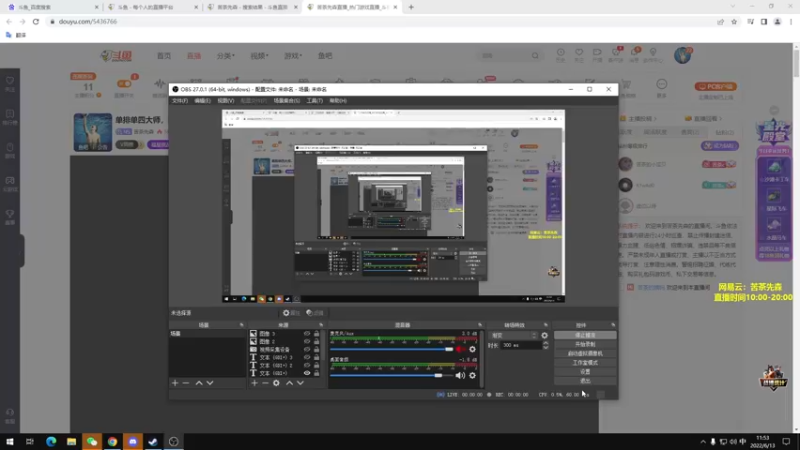
Task: Open the 编辑(E) menu in OBS
Action: (x=203, y=101)
